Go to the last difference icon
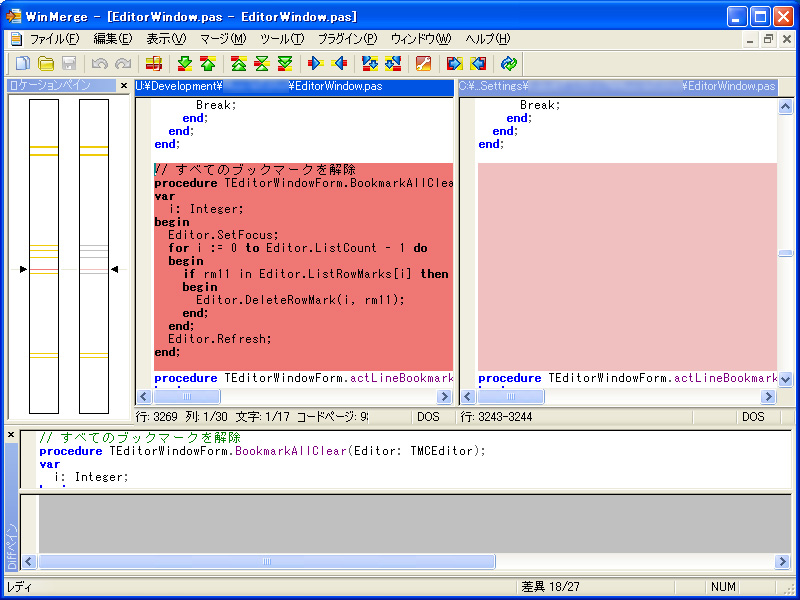 285,63
